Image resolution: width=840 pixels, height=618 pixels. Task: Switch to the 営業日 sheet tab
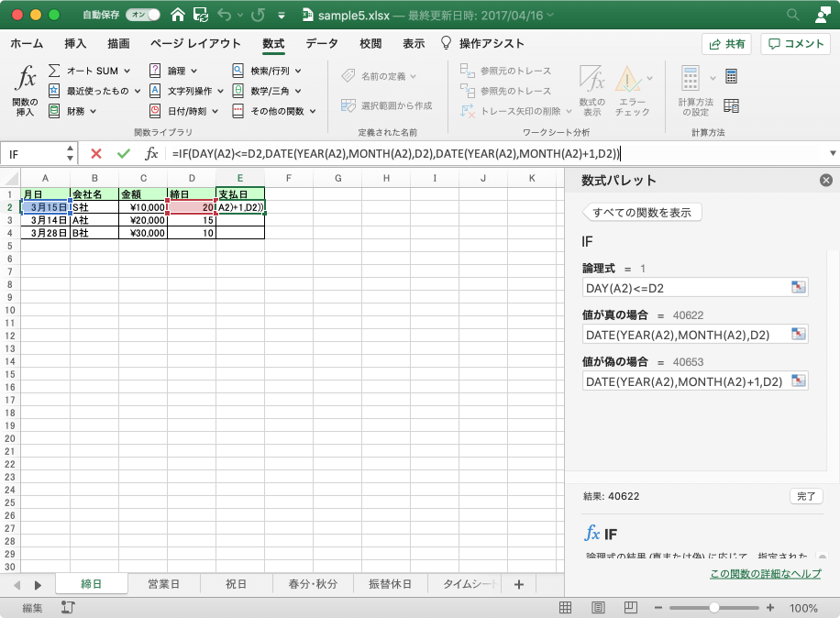(163, 584)
